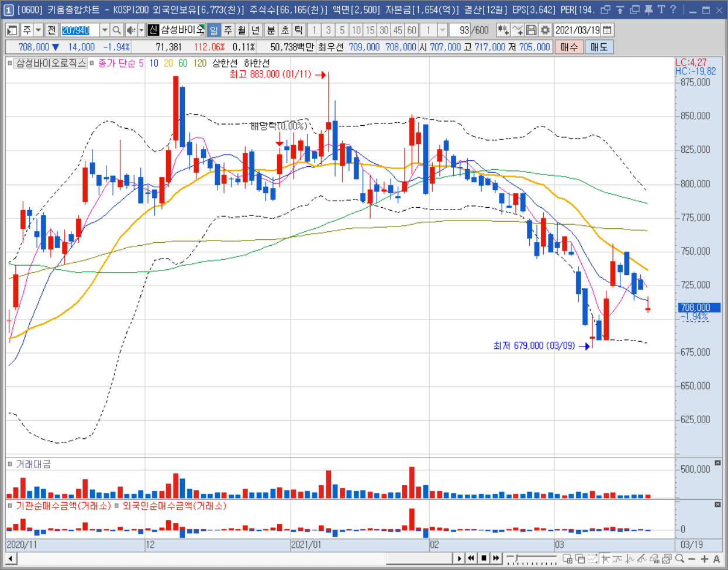The image size is (728, 570).
Task: Open the speaker icon dropdown arrow
Action: [x=141, y=30]
